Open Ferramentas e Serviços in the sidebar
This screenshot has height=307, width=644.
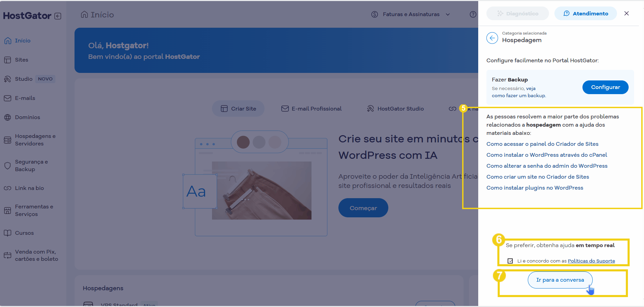(x=29, y=210)
